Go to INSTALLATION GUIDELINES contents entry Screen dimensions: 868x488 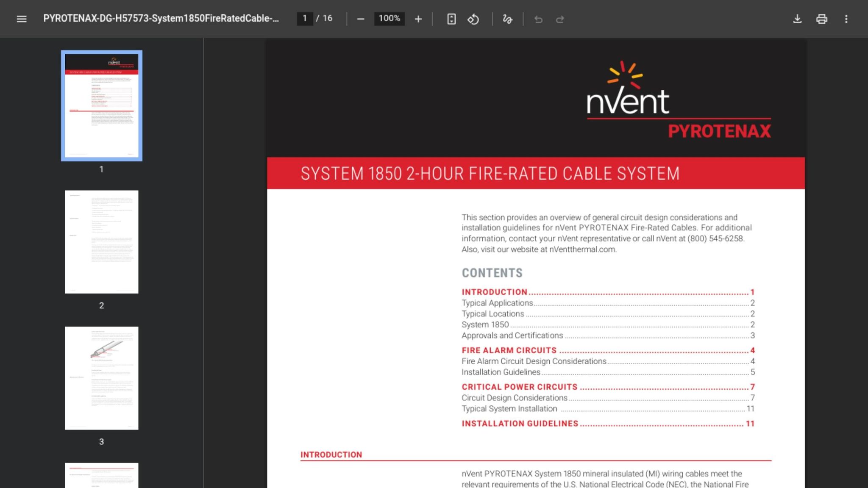608,424
